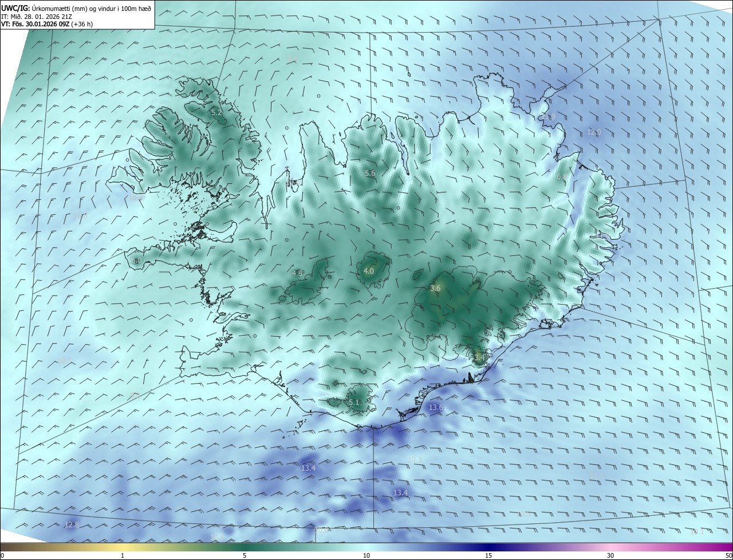Viewport: 733px width, 560px height.
Task: Click the 4.0 value inside the glacier outline
Action: tap(369, 271)
